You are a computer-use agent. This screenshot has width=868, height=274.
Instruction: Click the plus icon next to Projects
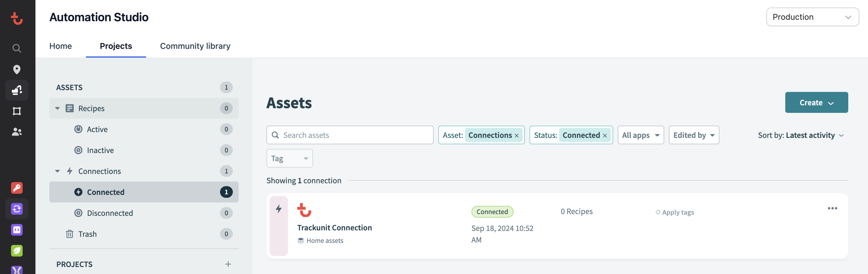tap(228, 264)
